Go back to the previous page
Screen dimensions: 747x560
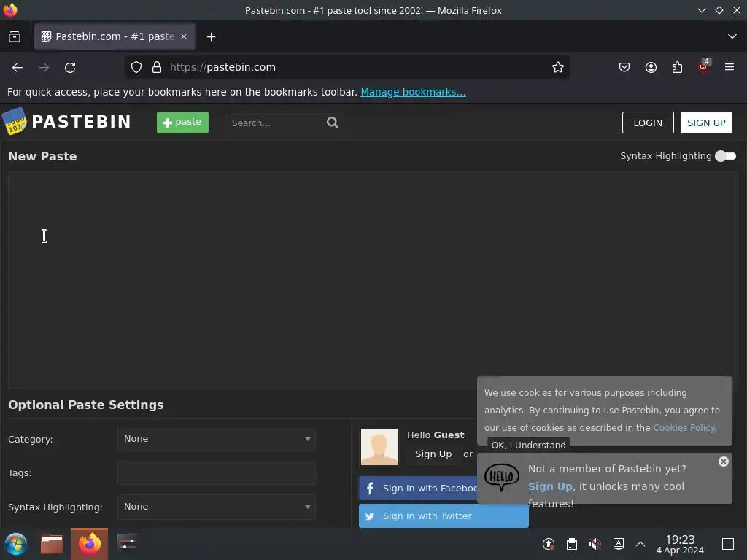pyautogui.click(x=18, y=68)
